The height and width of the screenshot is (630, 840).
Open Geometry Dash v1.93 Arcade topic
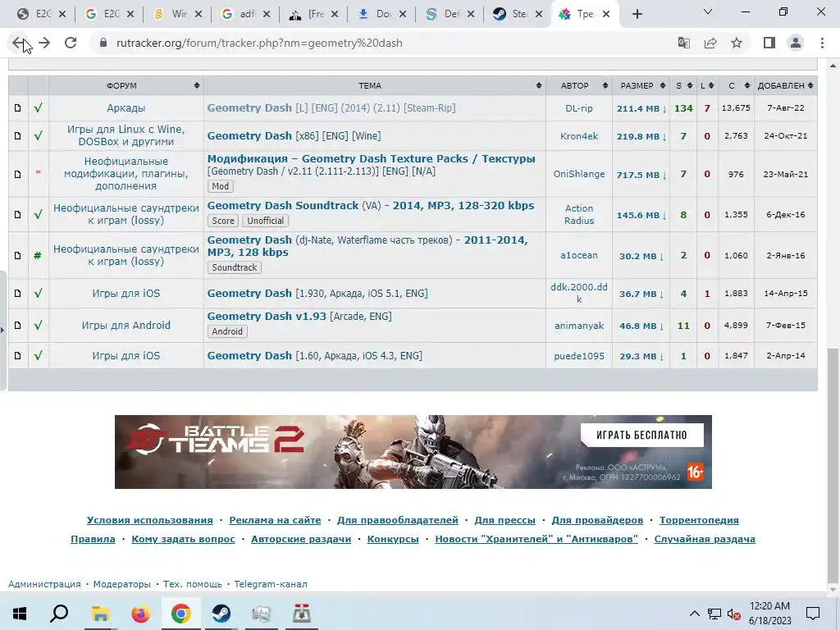299,316
